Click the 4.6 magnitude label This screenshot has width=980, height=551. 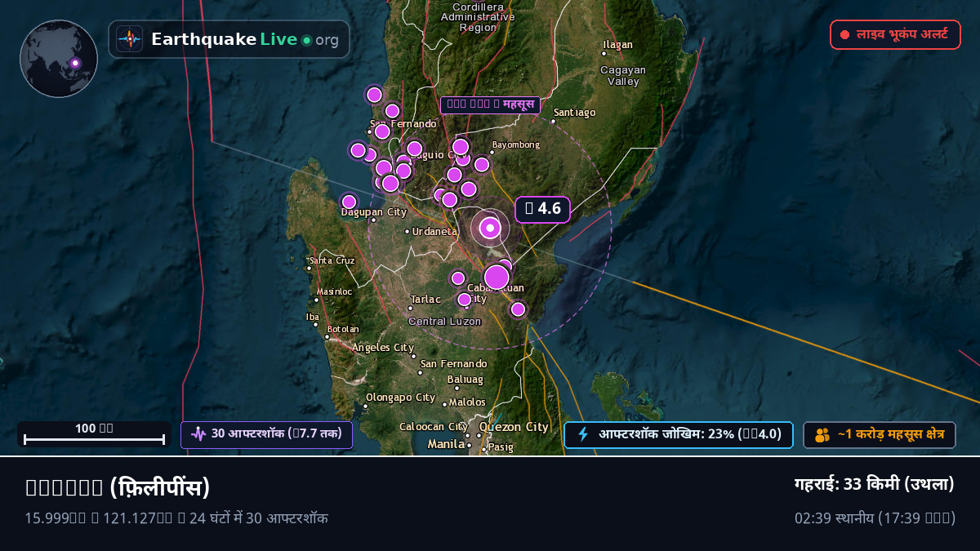542,209
